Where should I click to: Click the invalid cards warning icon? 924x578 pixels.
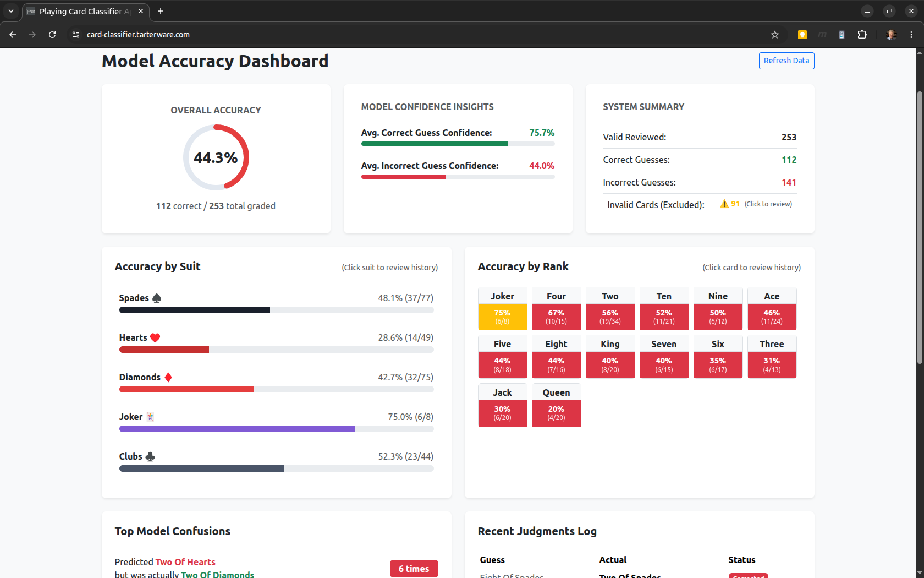[x=724, y=204]
